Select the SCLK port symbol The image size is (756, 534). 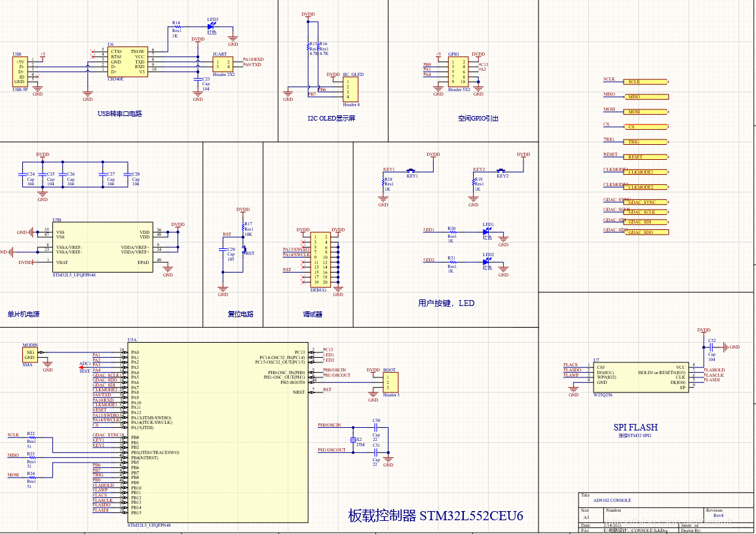click(x=645, y=82)
